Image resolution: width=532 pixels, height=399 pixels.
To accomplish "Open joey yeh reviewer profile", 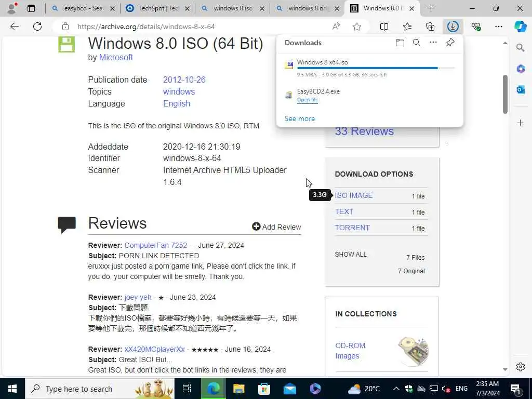I will [x=138, y=297].
